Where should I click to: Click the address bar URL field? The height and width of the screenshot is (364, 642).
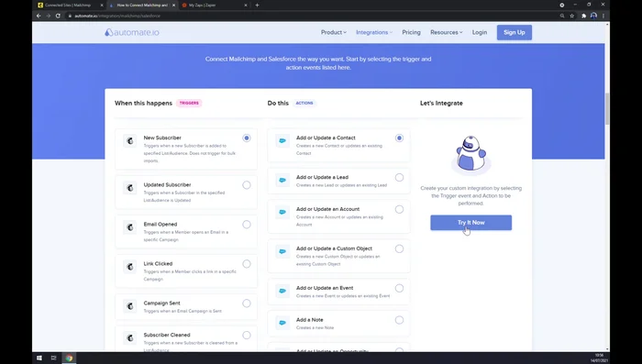coord(311,16)
